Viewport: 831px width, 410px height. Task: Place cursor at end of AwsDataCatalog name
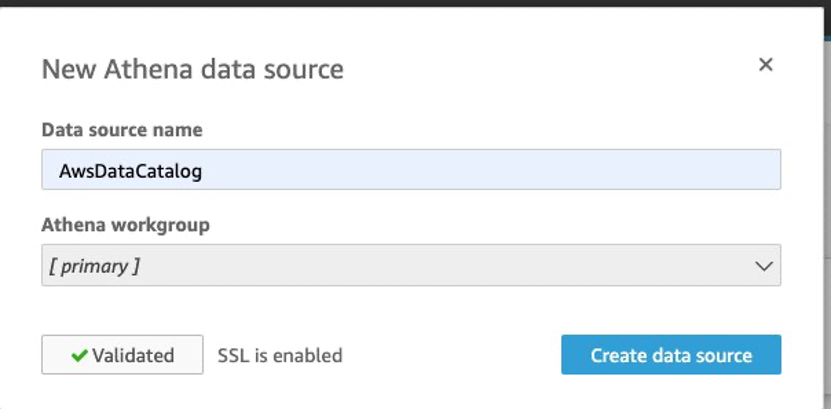[x=203, y=171]
